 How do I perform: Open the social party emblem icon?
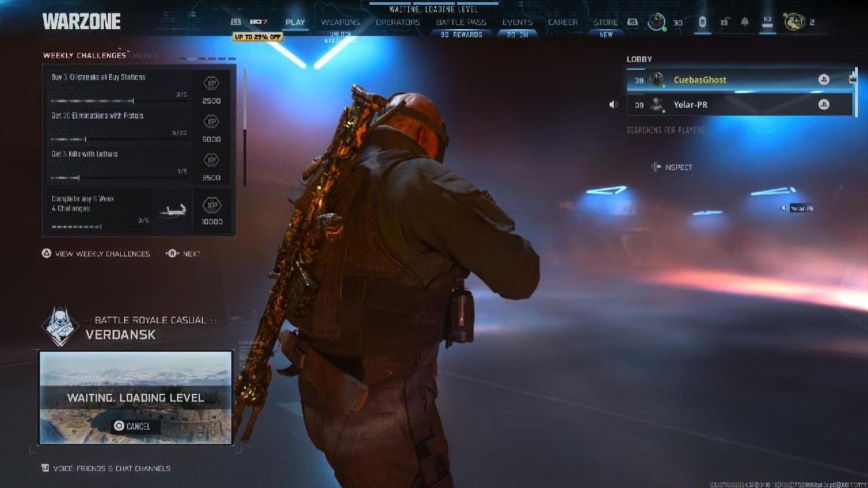[x=794, y=22]
